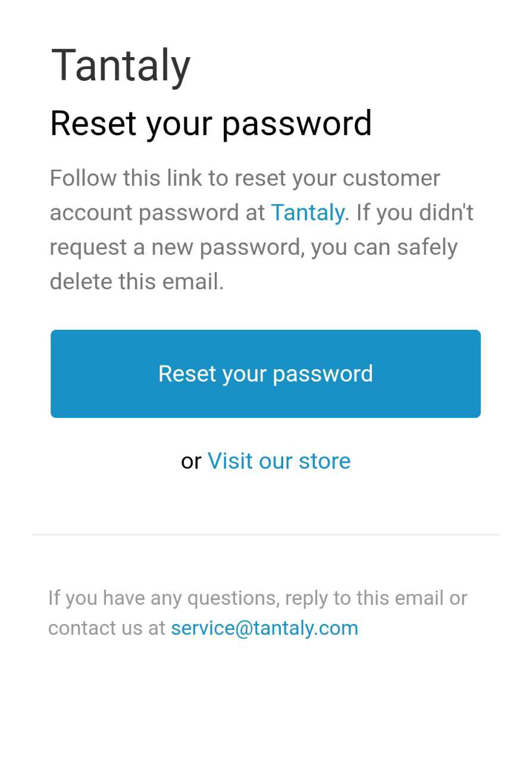Open the service@tantaly.com email link
Image resolution: width=532 pixels, height=762 pixels.
(x=264, y=628)
